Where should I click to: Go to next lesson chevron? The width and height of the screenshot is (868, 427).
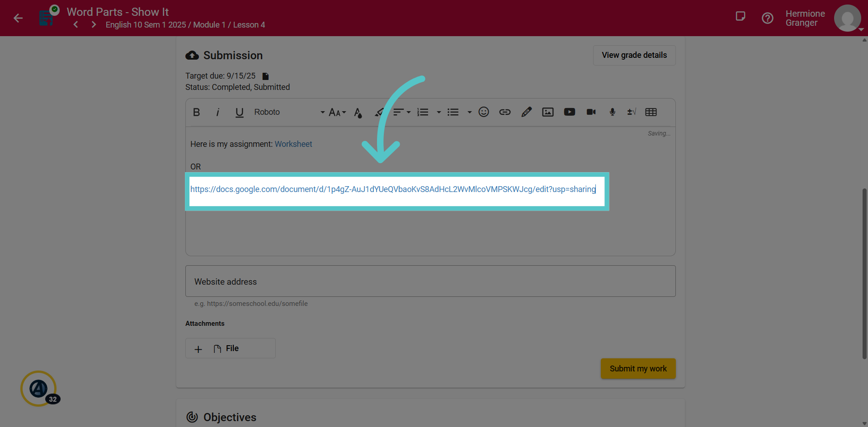tap(94, 25)
